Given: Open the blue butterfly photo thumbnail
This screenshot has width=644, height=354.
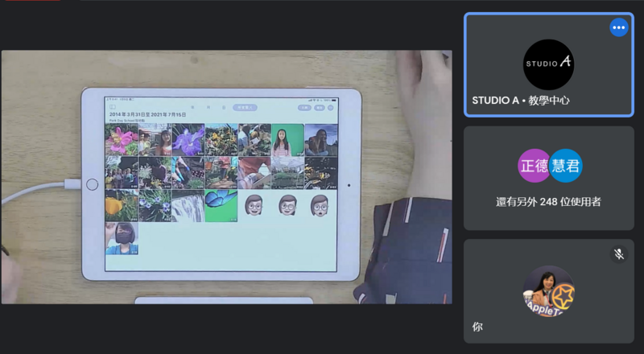Looking at the screenshot, I should (221, 205).
